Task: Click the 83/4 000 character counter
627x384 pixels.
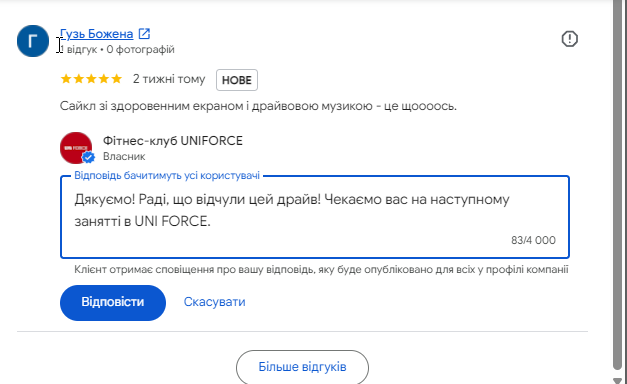Action: coord(533,240)
